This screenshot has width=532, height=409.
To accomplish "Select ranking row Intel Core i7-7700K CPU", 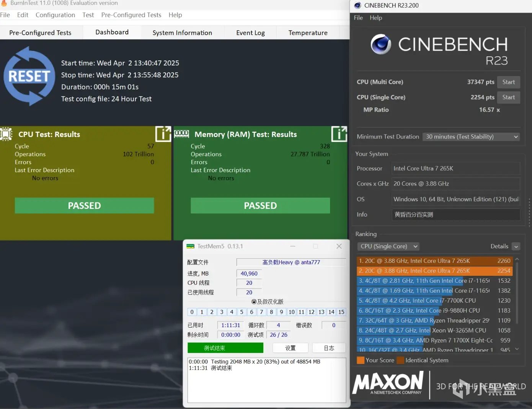I will [x=434, y=301].
